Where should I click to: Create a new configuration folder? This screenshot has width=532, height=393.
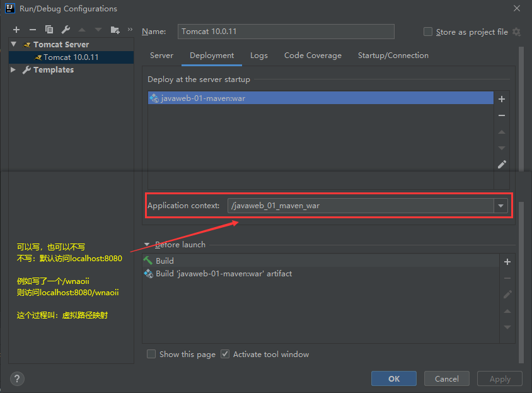tap(115, 30)
